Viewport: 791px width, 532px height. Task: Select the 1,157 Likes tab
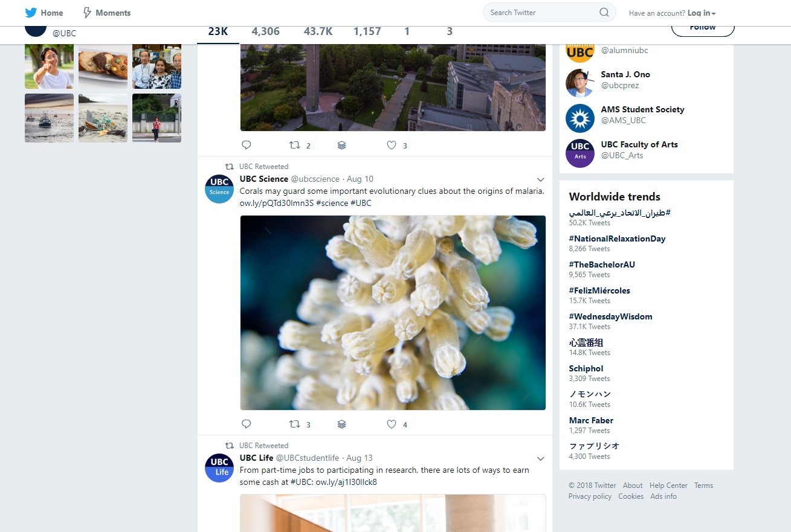click(367, 32)
